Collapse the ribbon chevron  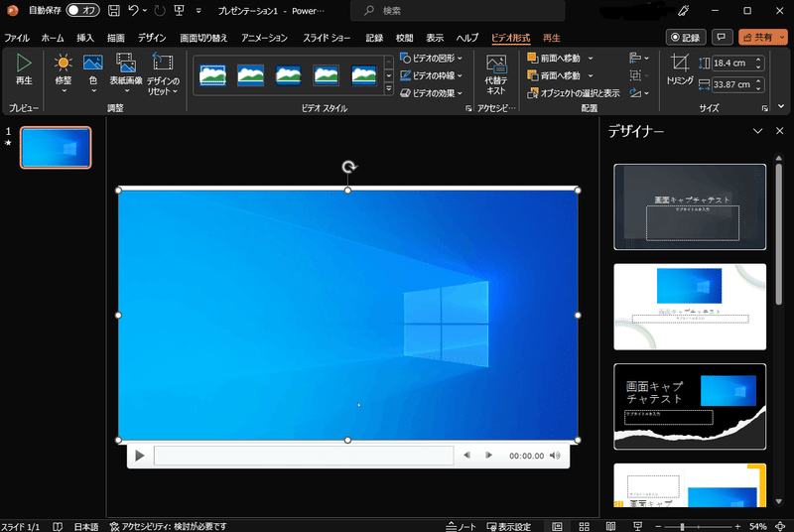coord(781,106)
